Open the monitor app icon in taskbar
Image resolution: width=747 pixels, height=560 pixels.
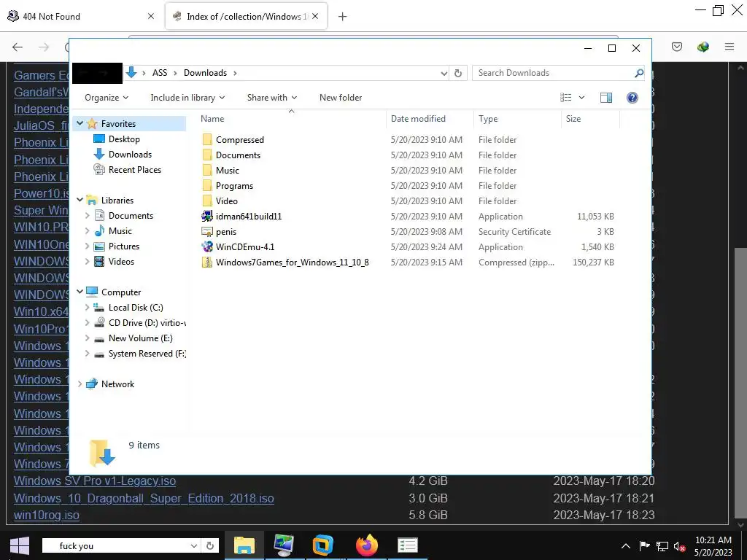pyautogui.click(x=284, y=545)
